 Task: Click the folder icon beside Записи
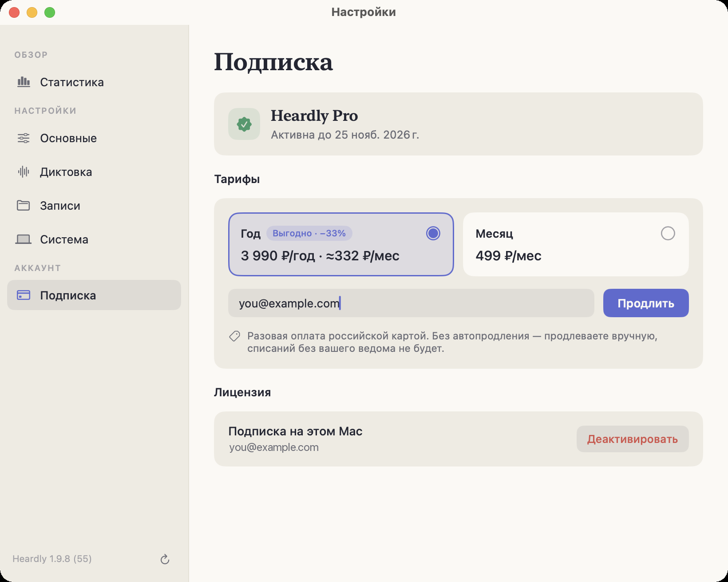point(24,206)
